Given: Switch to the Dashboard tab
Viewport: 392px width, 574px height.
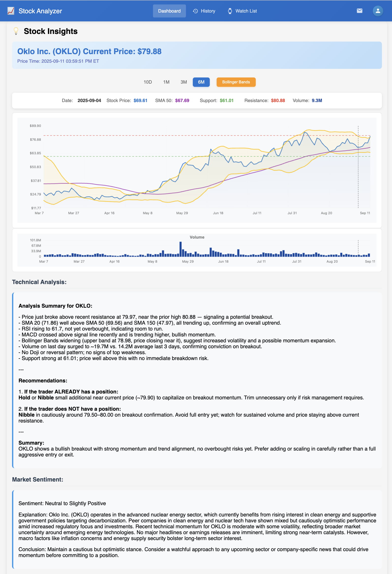Looking at the screenshot, I should (x=169, y=11).
